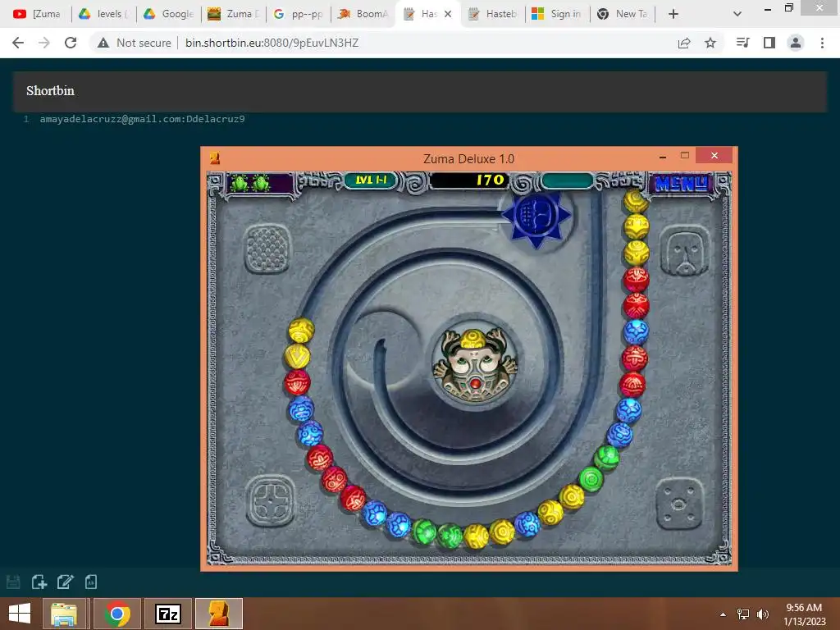Create a new Shortbin document

39,582
